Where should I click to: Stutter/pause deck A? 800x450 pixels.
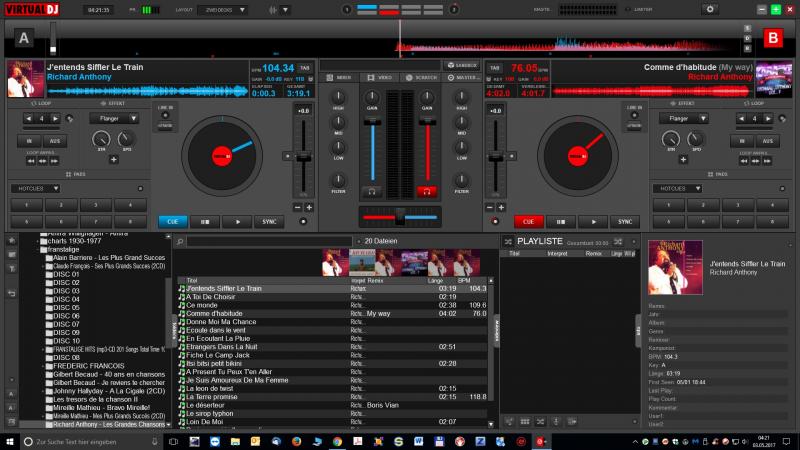coord(205,221)
